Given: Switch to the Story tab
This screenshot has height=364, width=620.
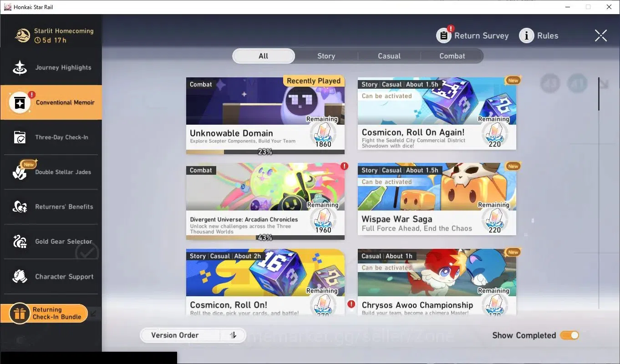Looking at the screenshot, I should point(326,56).
